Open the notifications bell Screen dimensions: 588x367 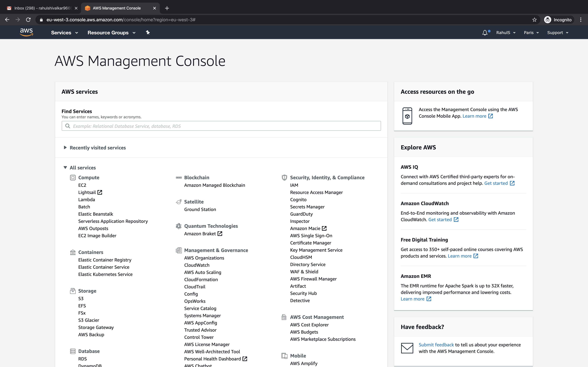click(485, 32)
